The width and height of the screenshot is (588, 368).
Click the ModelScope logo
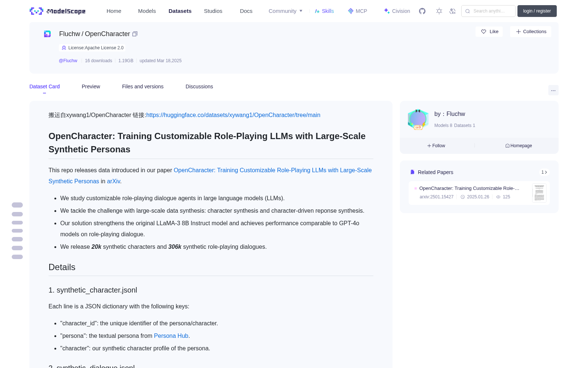coord(58,11)
